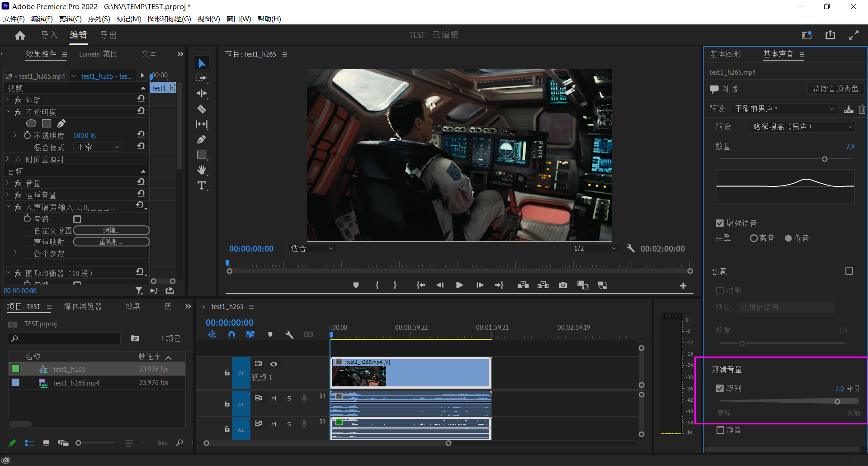Select the Type tool
The height and width of the screenshot is (466, 868).
pyautogui.click(x=202, y=185)
